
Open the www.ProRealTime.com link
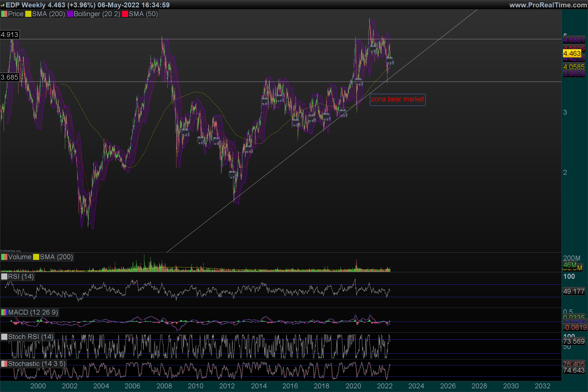[x=548, y=5]
